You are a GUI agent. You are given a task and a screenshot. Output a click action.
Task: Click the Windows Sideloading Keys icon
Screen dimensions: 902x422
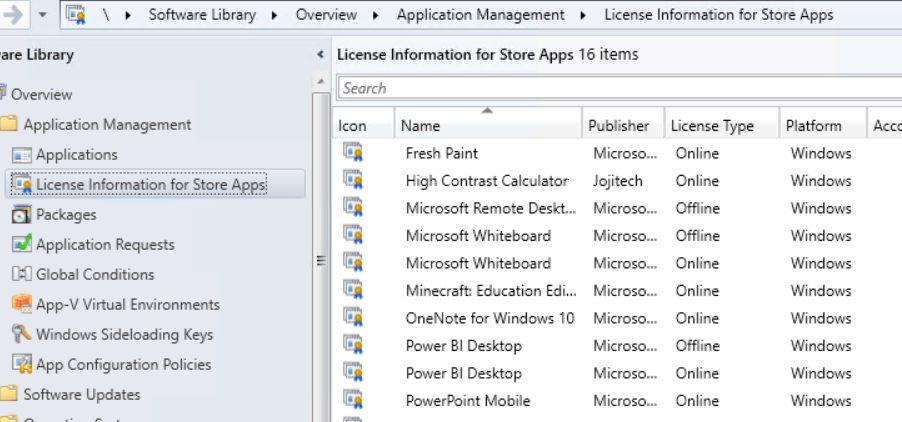(x=22, y=335)
